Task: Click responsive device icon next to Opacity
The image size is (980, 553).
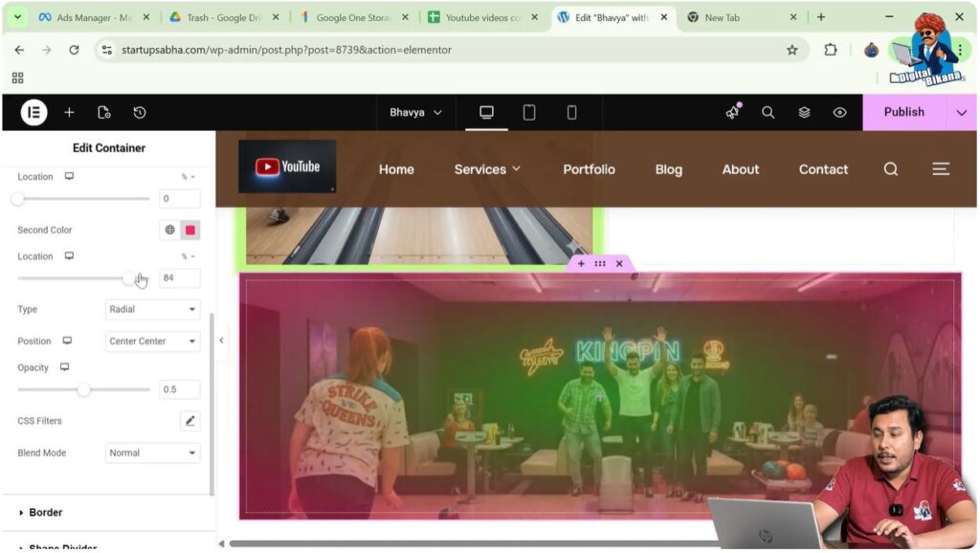Action: [x=64, y=367]
